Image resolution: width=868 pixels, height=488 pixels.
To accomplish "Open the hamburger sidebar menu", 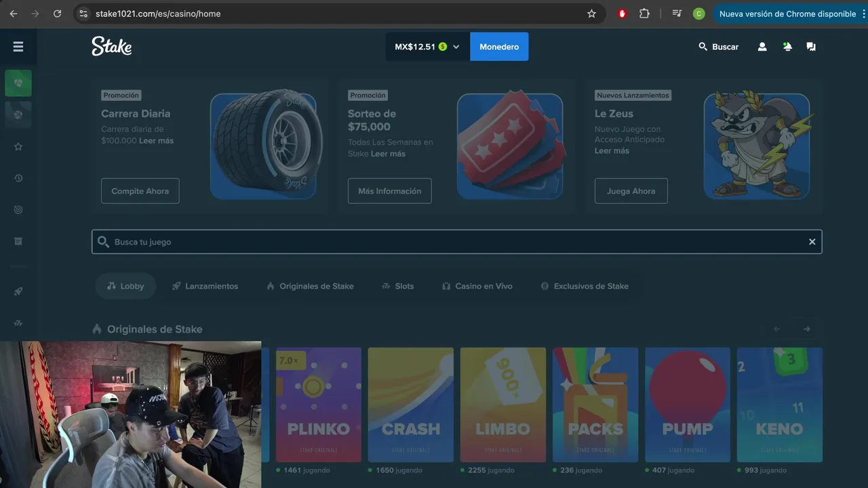I will click(x=18, y=47).
